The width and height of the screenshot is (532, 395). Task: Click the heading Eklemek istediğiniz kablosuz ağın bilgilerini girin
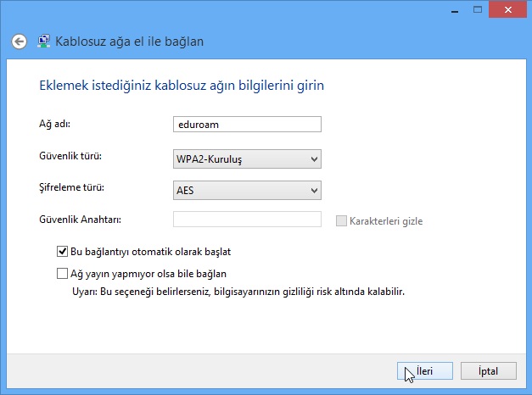pyautogui.click(x=182, y=86)
